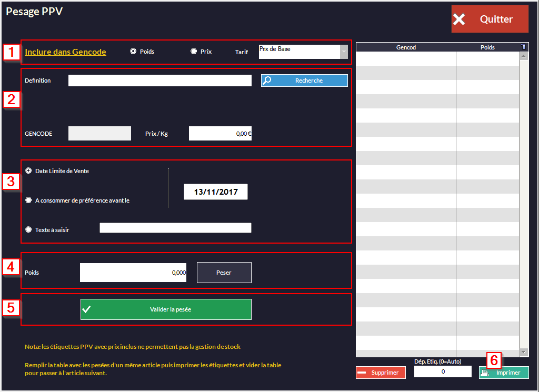Click the Prix de Base combo box
This screenshot has height=392, width=539.
tap(298, 52)
